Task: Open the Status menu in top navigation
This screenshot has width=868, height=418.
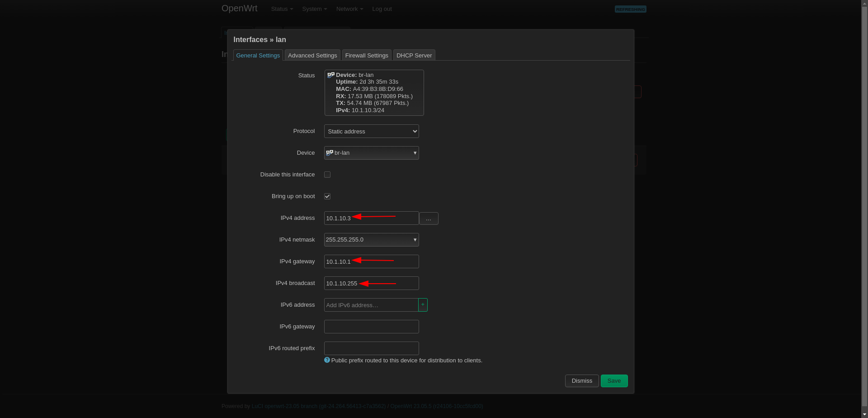Action: coord(282,9)
